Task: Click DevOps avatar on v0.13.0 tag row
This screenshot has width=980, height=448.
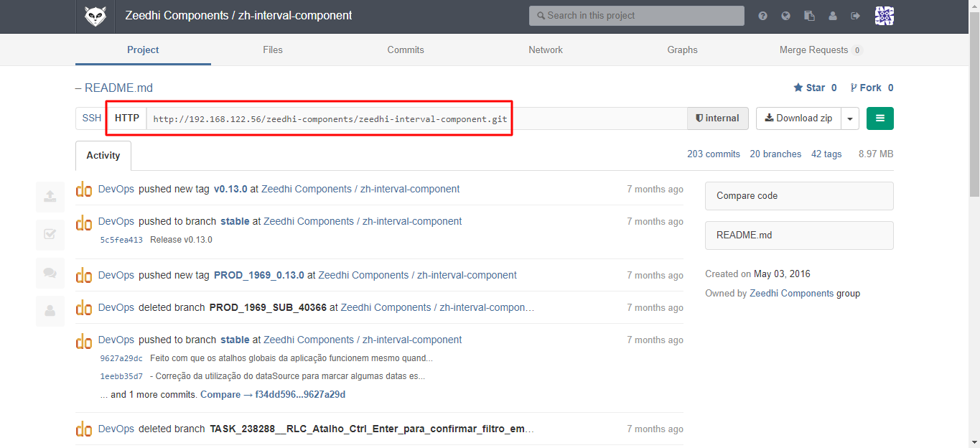Action: [x=84, y=190]
